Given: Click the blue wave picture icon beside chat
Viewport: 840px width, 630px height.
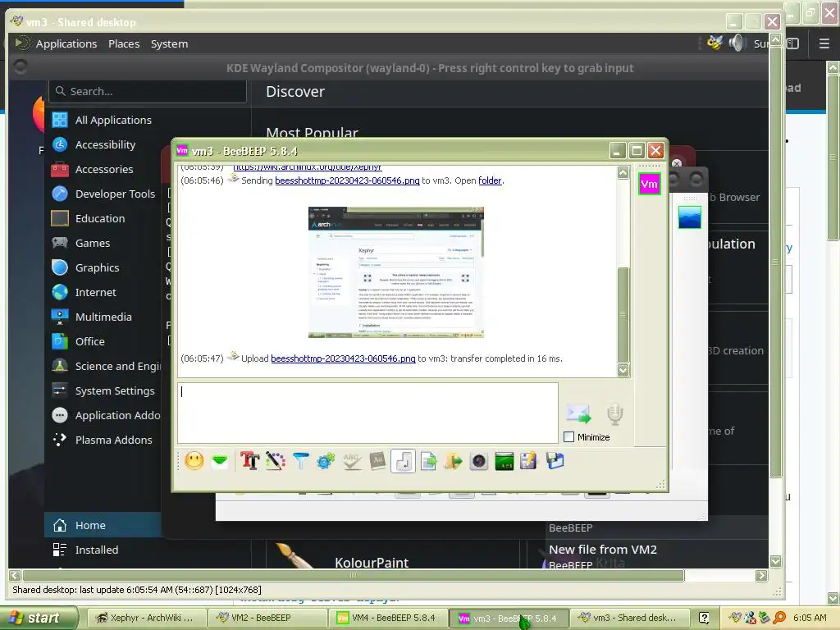Looking at the screenshot, I should (689, 217).
